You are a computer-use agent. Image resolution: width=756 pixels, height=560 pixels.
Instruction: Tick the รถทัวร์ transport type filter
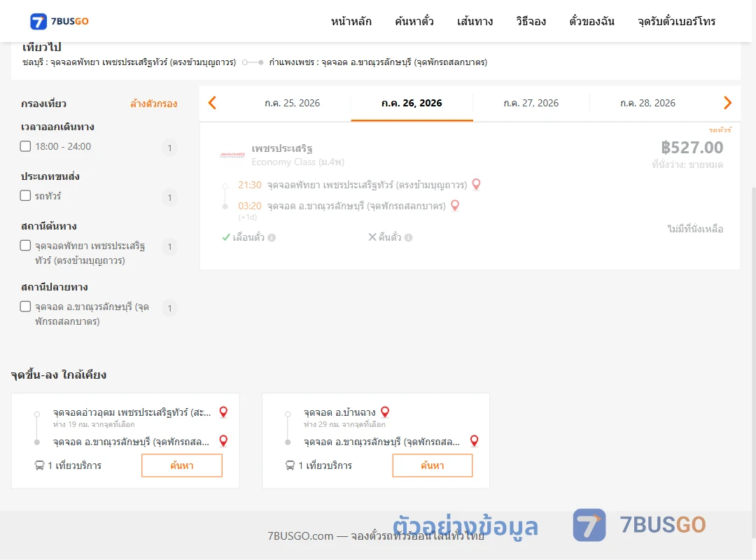[x=26, y=195]
